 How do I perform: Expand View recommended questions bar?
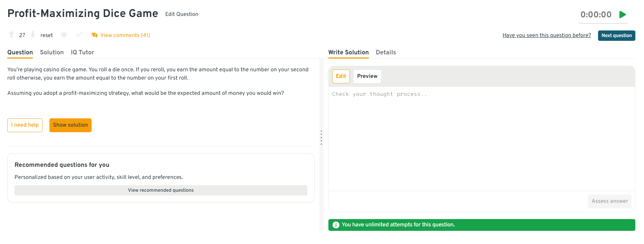pyautogui.click(x=161, y=190)
